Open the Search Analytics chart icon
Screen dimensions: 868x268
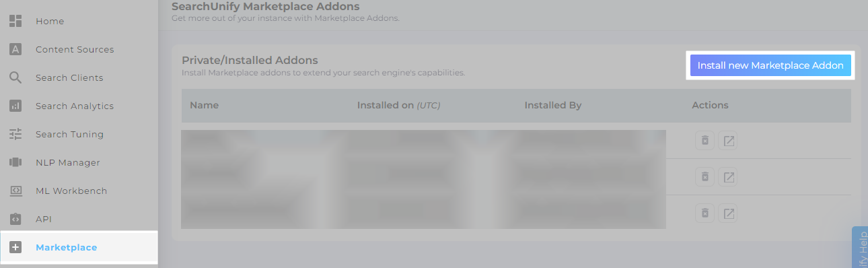(x=15, y=106)
